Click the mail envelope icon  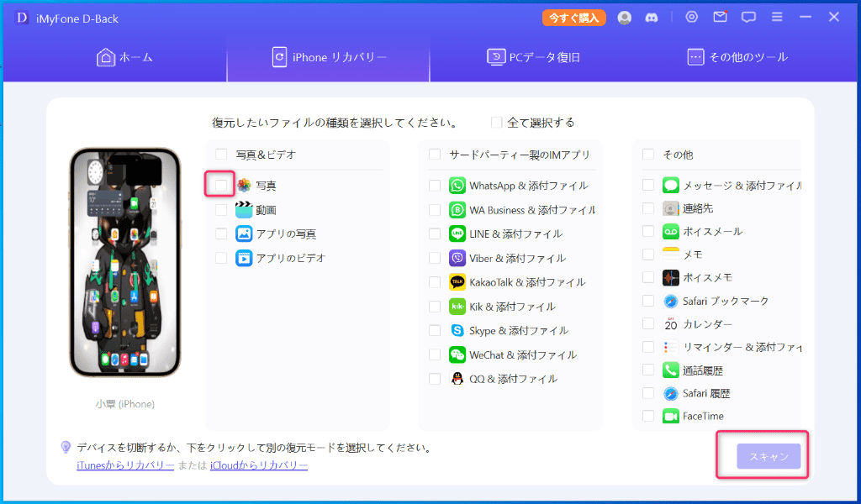[x=720, y=17]
